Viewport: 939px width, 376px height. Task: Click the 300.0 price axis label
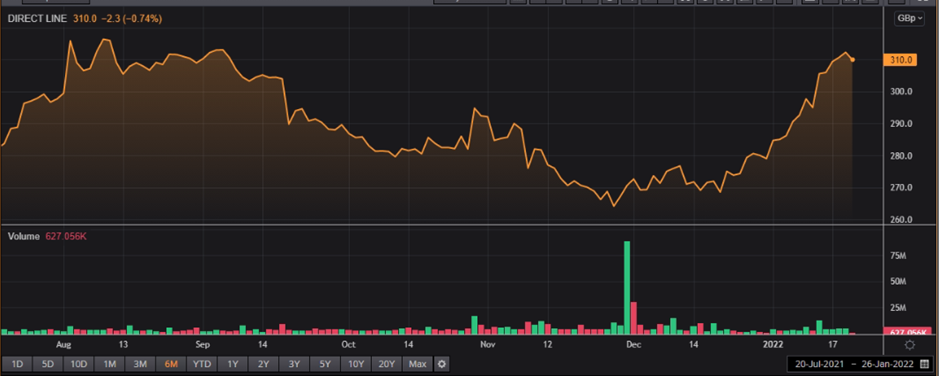902,92
